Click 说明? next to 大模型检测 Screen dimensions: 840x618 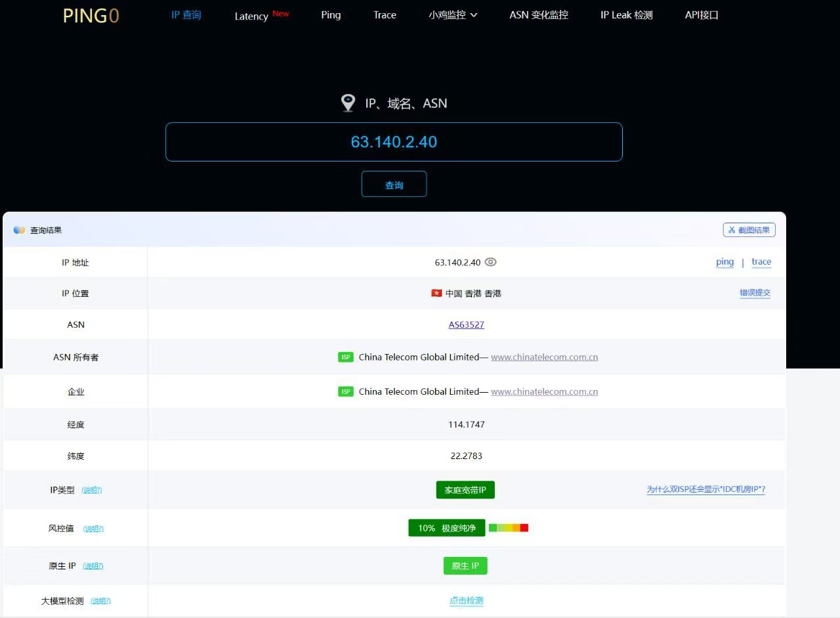tap(100, 601)
